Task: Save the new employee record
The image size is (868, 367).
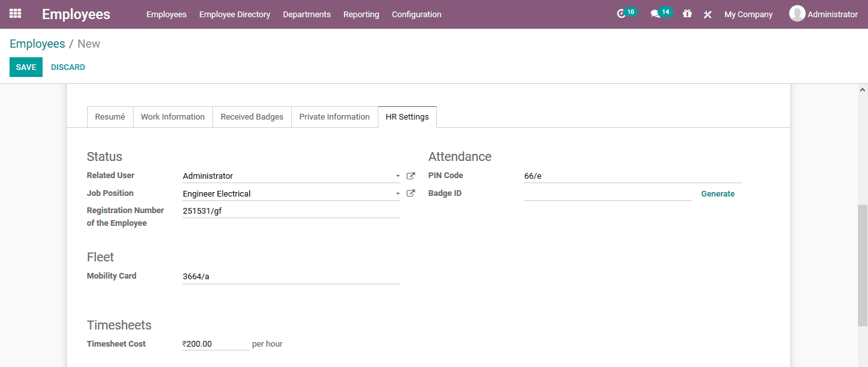Action: click(x=25, y=67)
